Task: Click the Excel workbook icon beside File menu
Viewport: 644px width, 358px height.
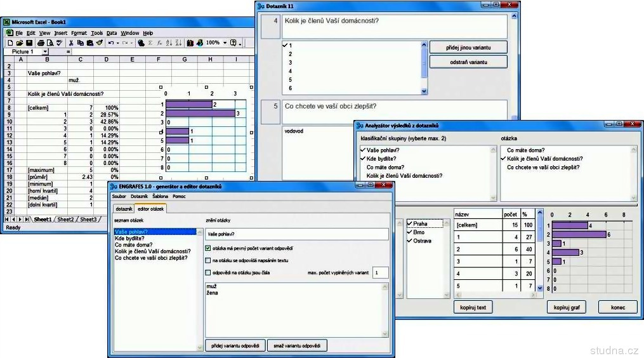Action: click(10, 33)
